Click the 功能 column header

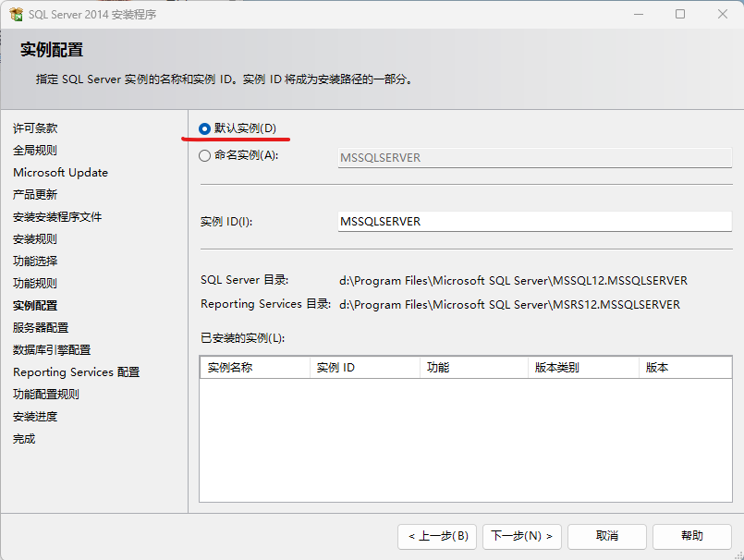(x=474, y=367)
